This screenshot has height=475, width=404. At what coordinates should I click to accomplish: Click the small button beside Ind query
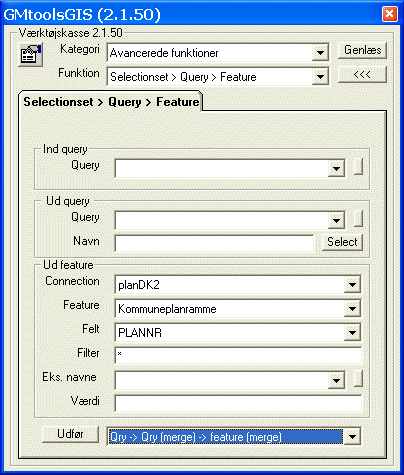click(x=358, y=166)
